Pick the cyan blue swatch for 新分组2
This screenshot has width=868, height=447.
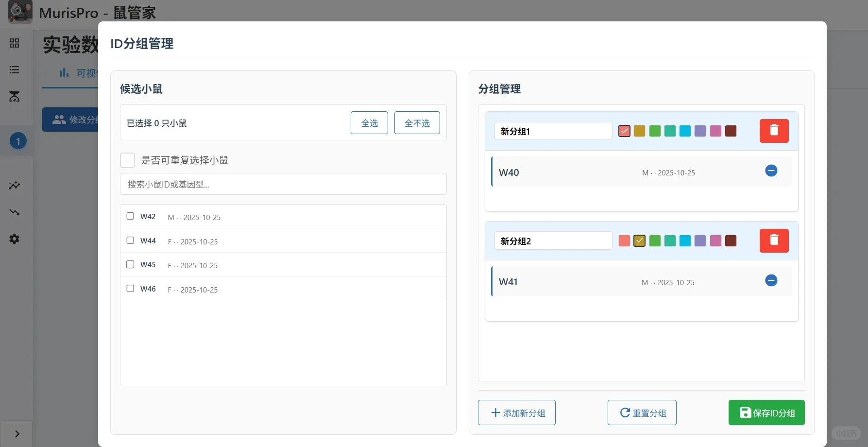pyautogui.click(x=685, y=241)
